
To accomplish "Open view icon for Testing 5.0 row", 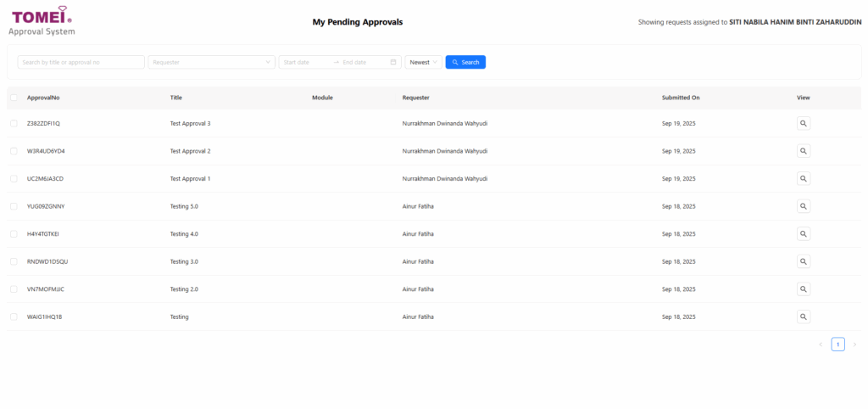I will [x=804, y=206].
